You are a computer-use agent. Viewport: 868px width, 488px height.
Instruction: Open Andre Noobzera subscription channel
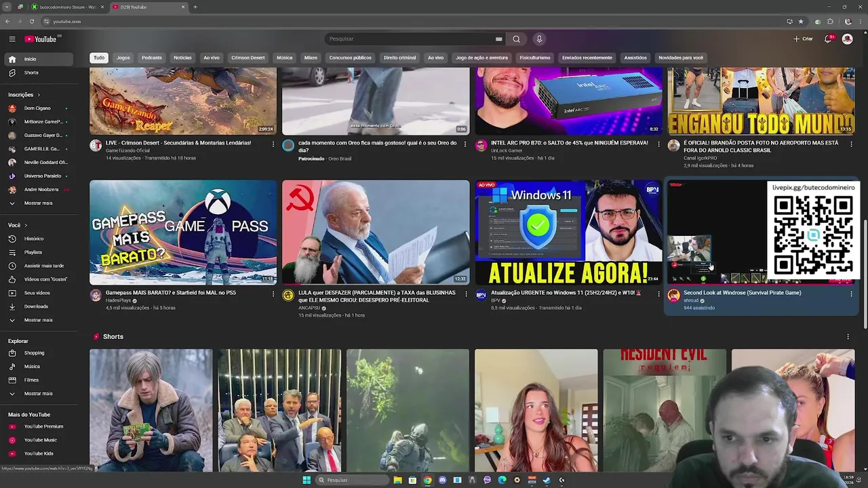click(x=39, y=190)
